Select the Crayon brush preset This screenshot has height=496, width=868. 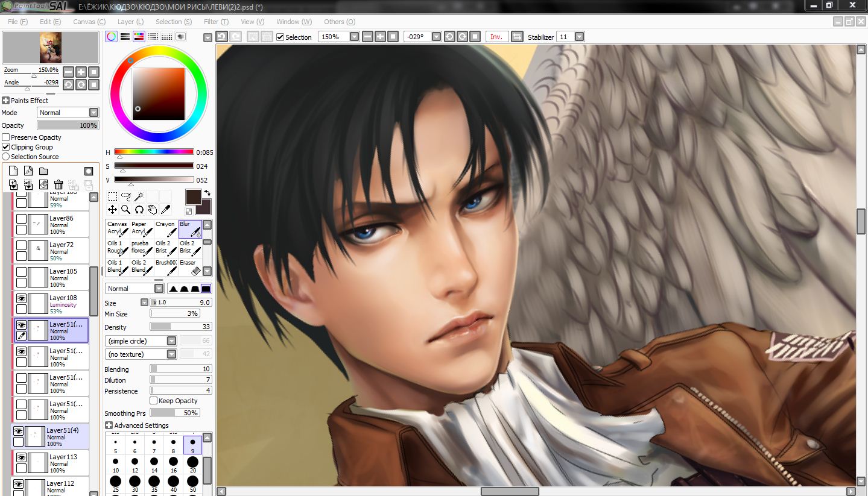pyautogui.click(x=165, y=228)
